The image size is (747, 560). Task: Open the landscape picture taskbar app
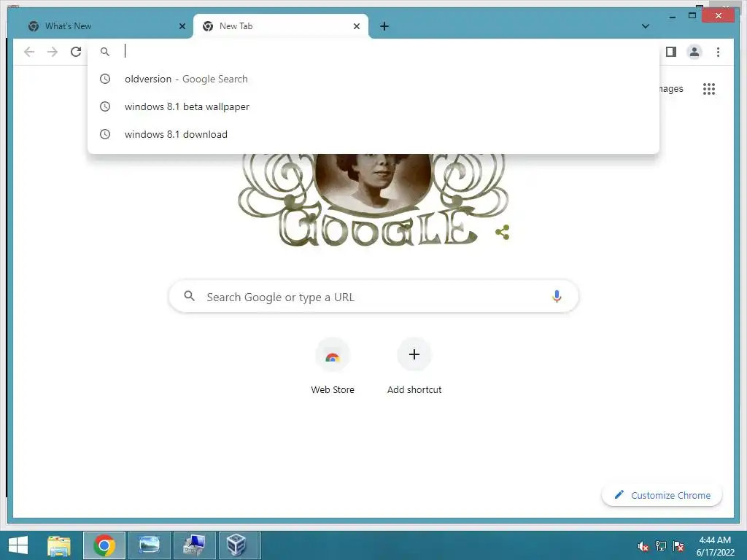pos(149,545)
